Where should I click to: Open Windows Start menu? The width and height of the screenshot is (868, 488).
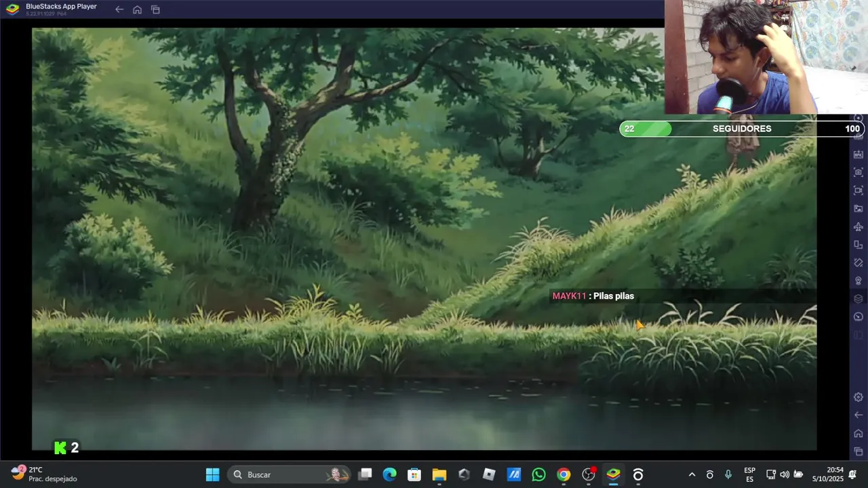(212, 474)
